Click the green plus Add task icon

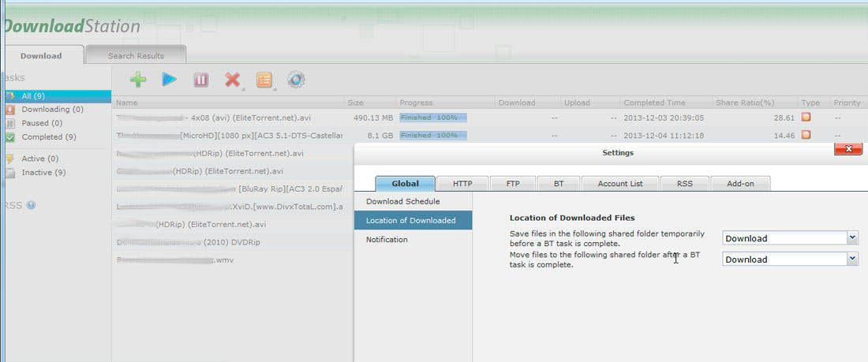[138, 80]
